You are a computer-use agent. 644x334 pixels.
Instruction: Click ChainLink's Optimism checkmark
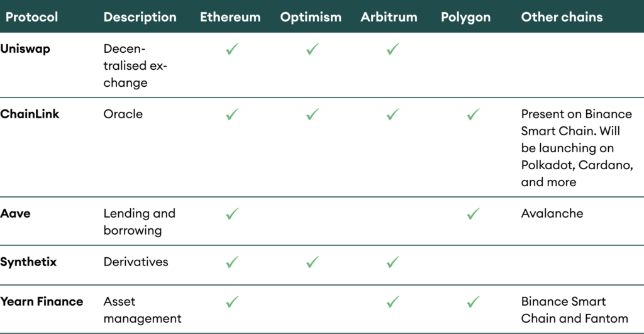[313, 114]
